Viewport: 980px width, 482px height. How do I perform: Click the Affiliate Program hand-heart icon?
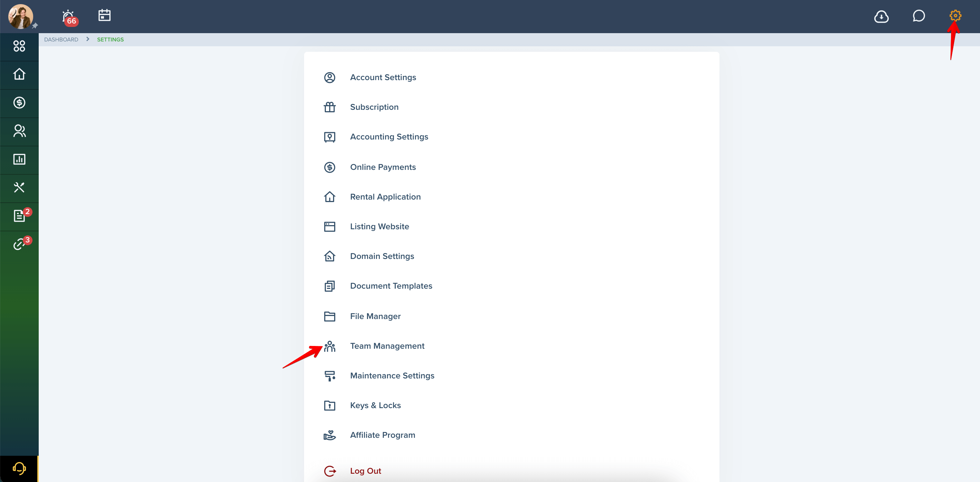(x=329, y=435)
